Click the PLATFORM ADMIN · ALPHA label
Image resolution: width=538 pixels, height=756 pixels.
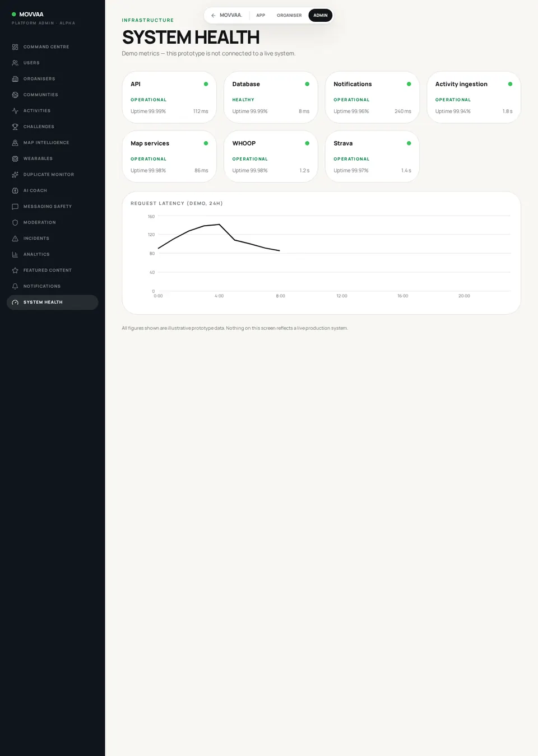(43, 23)
